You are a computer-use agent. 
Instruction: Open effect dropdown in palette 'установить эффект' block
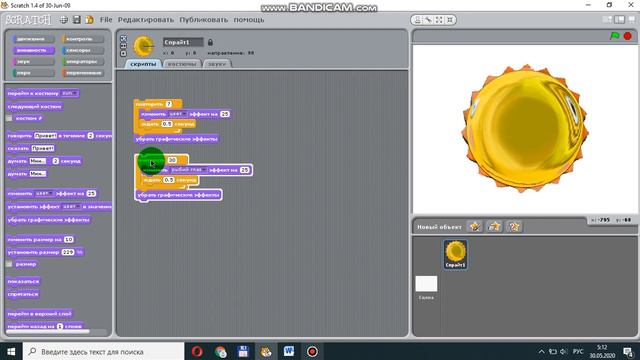click(x=72, y=207)
